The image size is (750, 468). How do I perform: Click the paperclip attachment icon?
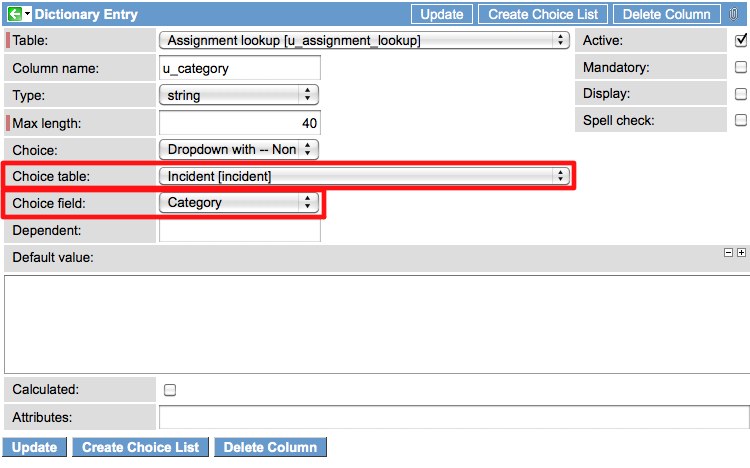point(735,14)
